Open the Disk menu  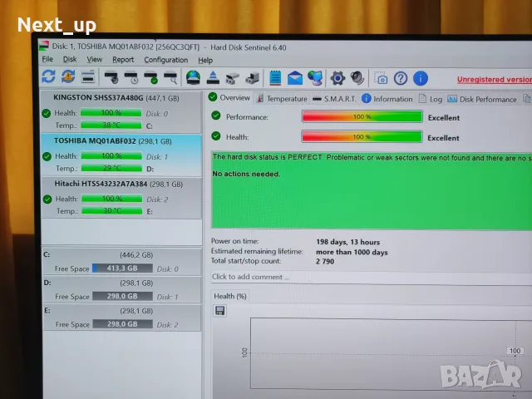[x=70, y=59]
